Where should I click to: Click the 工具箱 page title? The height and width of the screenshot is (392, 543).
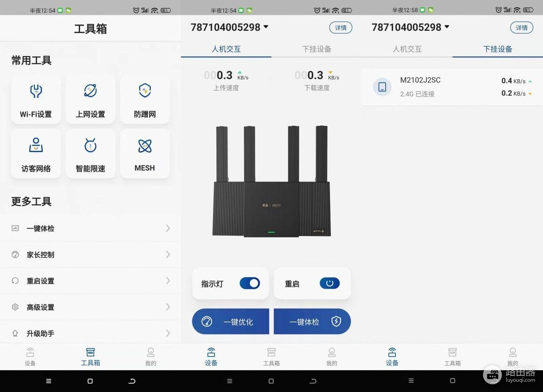[90, 29]
